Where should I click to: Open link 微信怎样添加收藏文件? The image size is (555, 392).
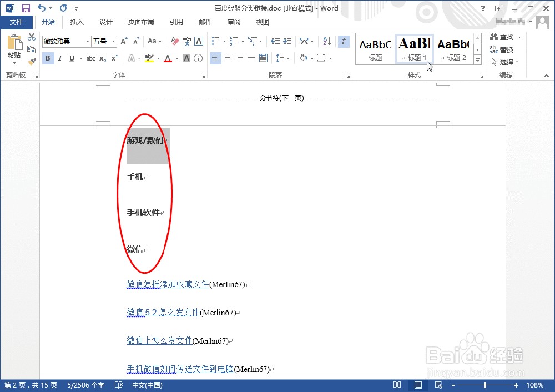168,284
